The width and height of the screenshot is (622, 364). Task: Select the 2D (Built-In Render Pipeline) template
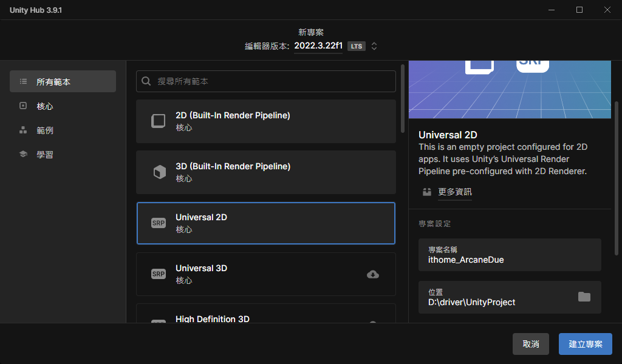click(x=266, y=121)
